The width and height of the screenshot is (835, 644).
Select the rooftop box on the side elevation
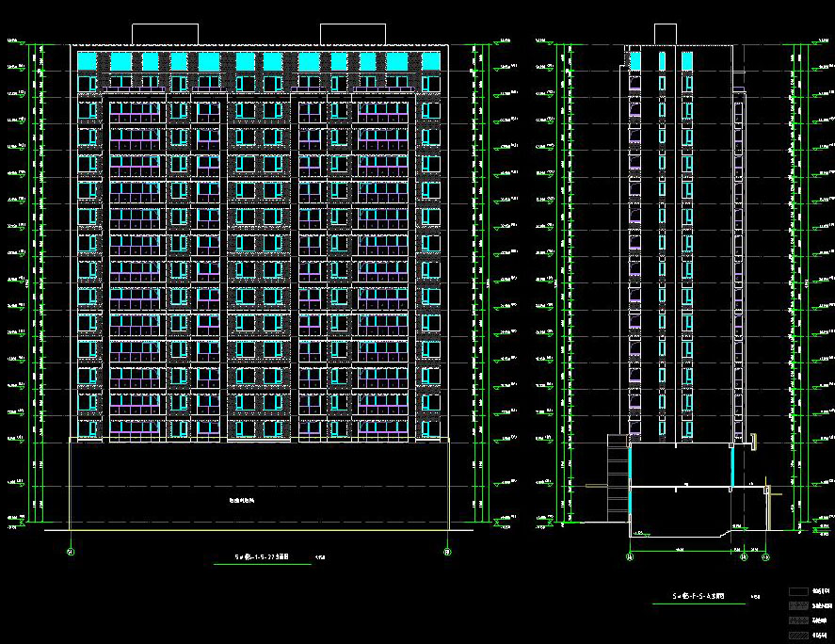666,35
